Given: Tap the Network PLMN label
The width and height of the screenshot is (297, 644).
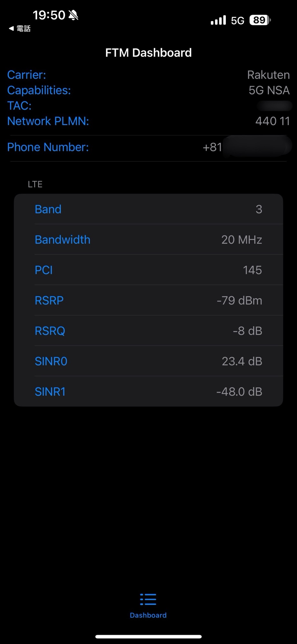Looking at the screenshot, I should tap(48, 121).
